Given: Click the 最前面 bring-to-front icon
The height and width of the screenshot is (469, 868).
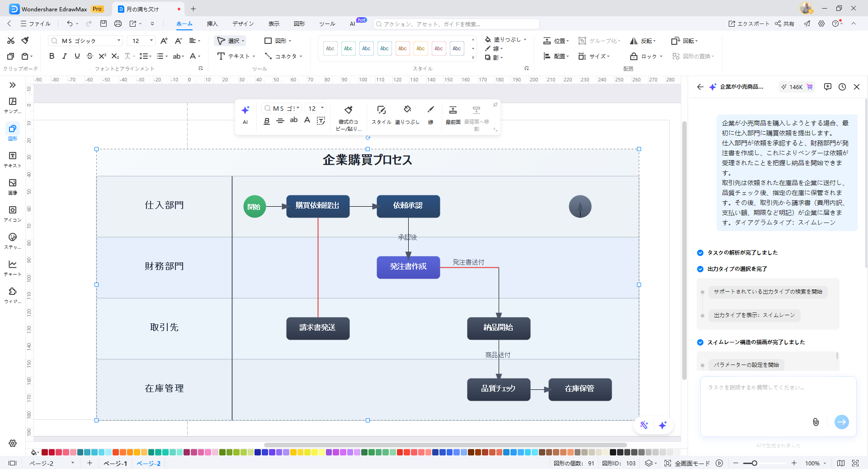Looking at the screenshot, I should coord(453,114).
